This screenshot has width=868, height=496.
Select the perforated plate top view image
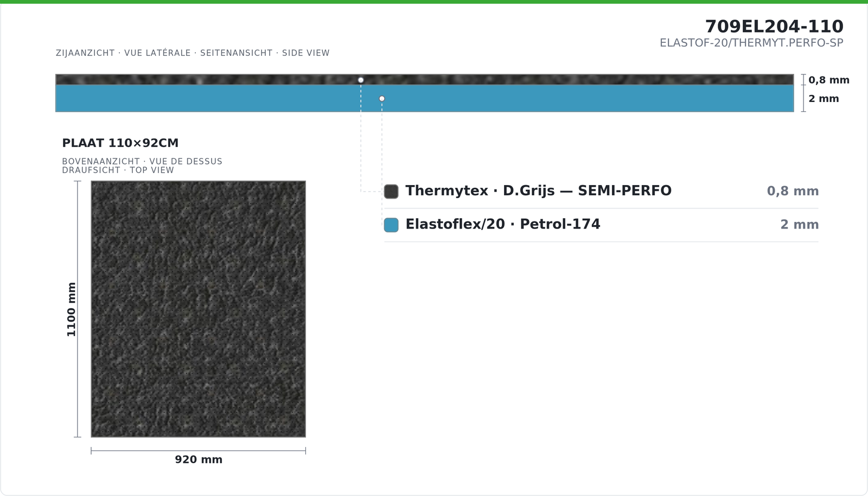tap(199, 309)
